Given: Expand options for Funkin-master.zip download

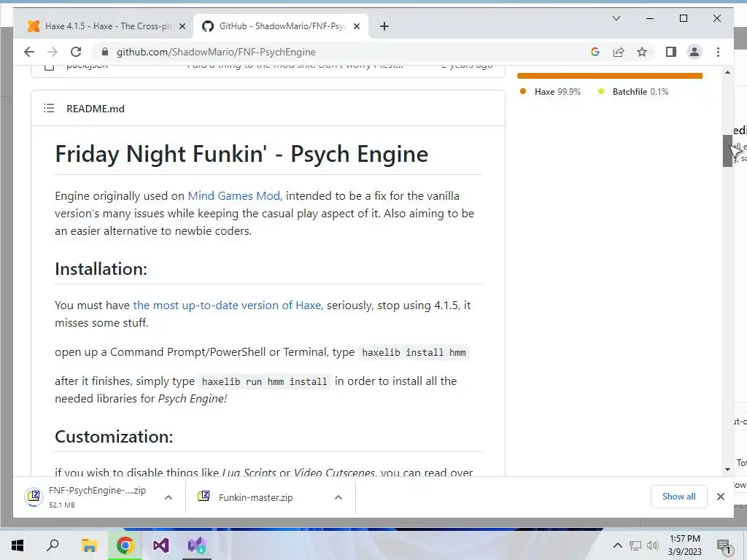Looking at the screenshot, I should coord(338,497).
